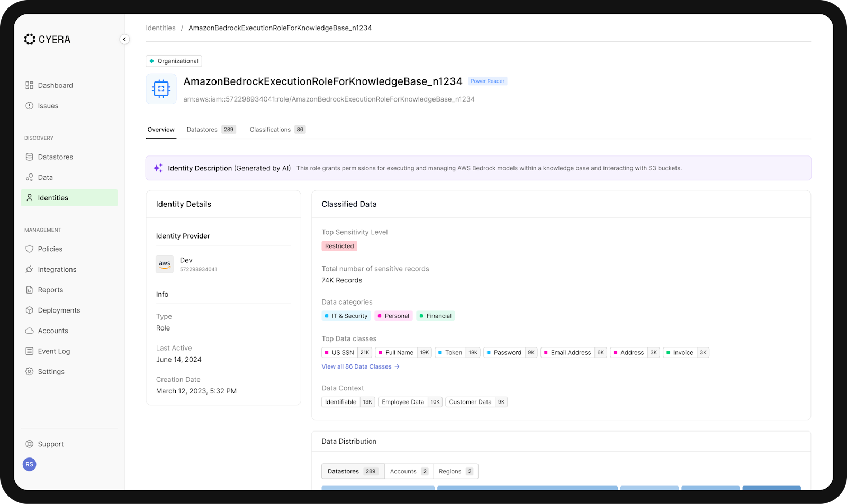Click the Identifiable context chip
This screenshot has width=847, height=504.
coord(348,402)
